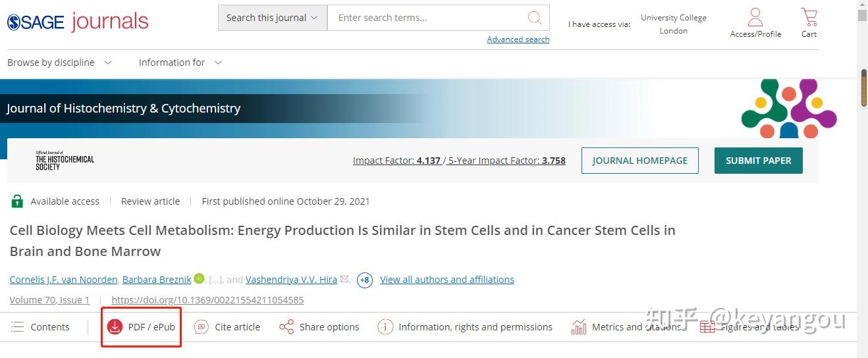Open View all authors and affiliations

(447, 280)
